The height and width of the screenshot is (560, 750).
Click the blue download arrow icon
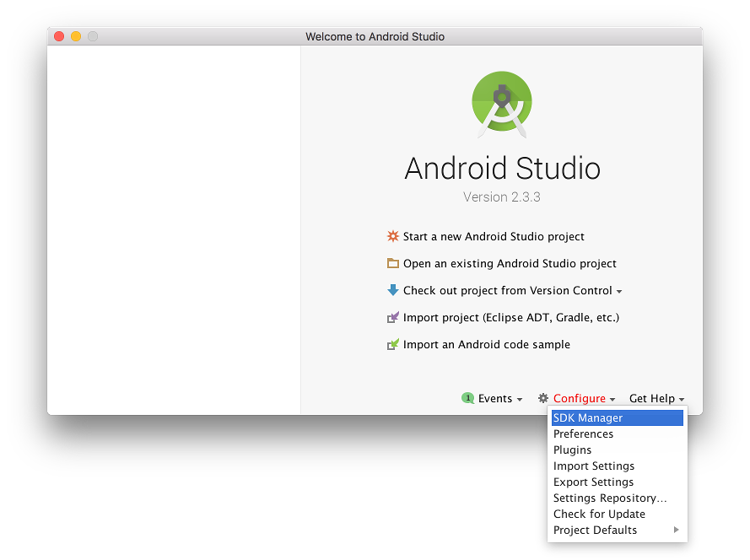(392, 290)
